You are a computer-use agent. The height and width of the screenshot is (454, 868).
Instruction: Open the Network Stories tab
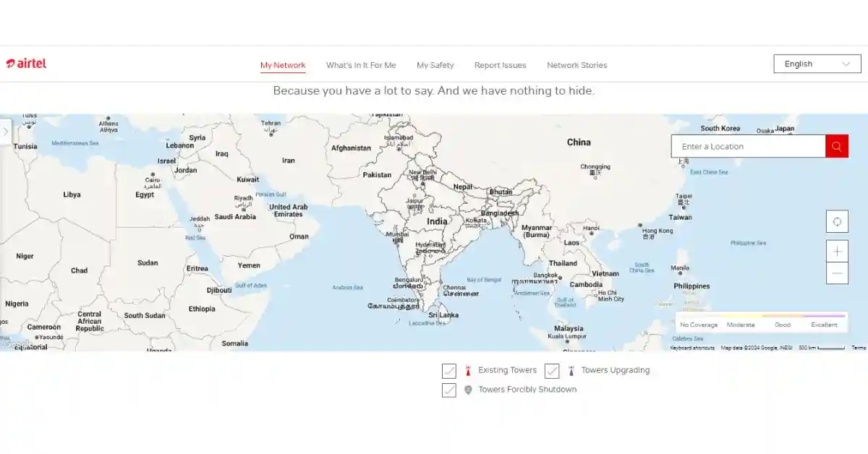click(577, 65)
